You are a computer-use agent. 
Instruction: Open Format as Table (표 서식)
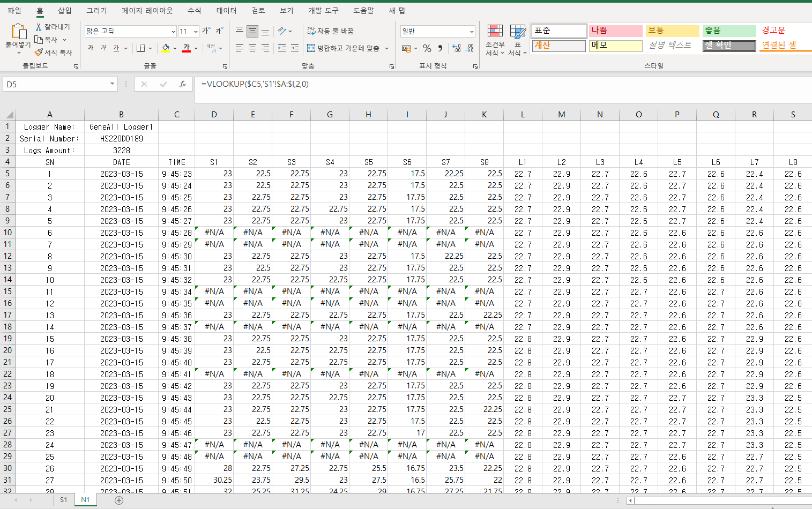point(517,40)
